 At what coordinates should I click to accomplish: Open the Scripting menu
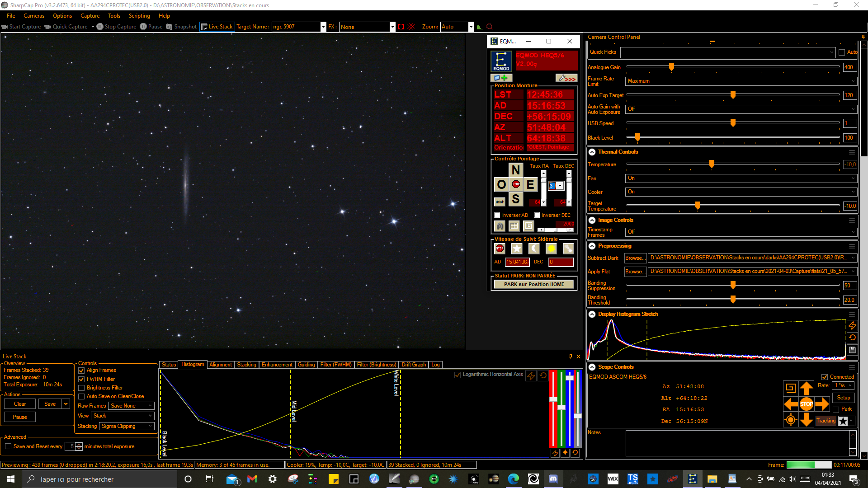(x=139, y=16)
